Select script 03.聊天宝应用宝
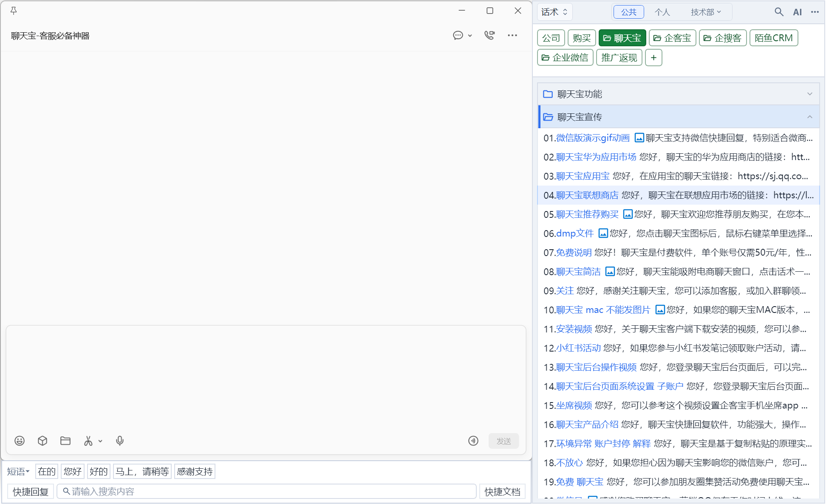 click(x=679, y=176)
